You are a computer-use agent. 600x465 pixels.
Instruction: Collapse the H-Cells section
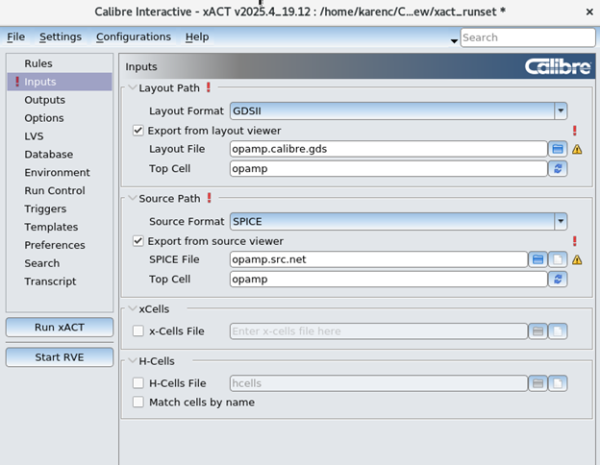132,361
